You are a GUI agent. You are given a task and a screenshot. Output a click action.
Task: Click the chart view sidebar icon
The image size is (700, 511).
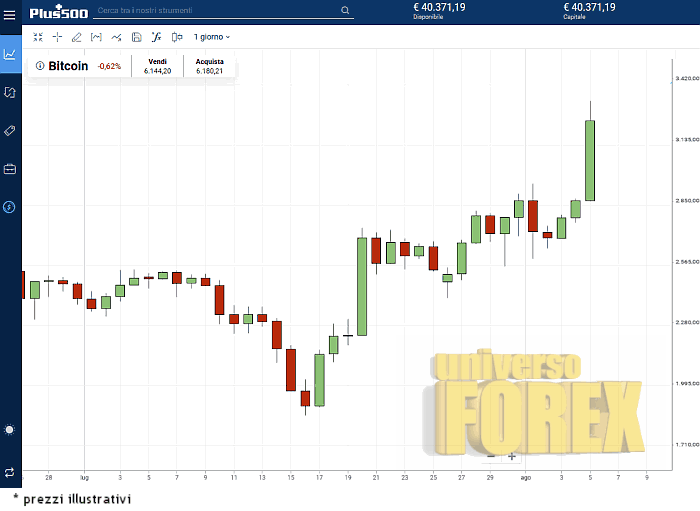(x=10, y=54)
